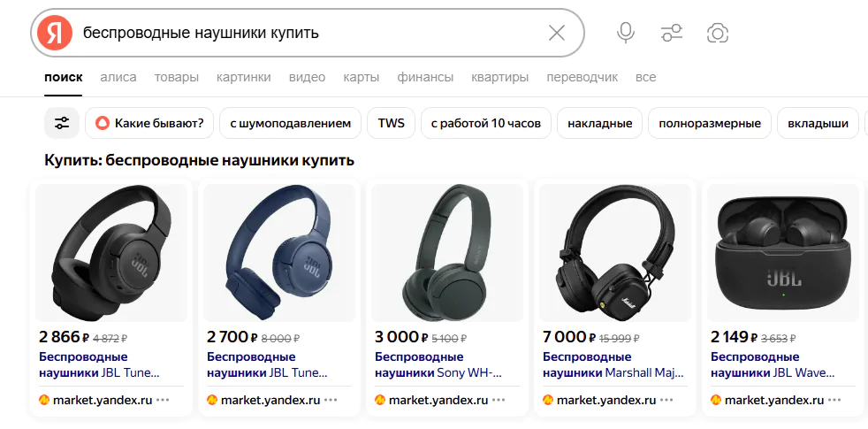The image size is (868, 429).
Task: Open three-dot menu under first JBL Tune card
Action: pyautogui.click(x=163, y=400)
